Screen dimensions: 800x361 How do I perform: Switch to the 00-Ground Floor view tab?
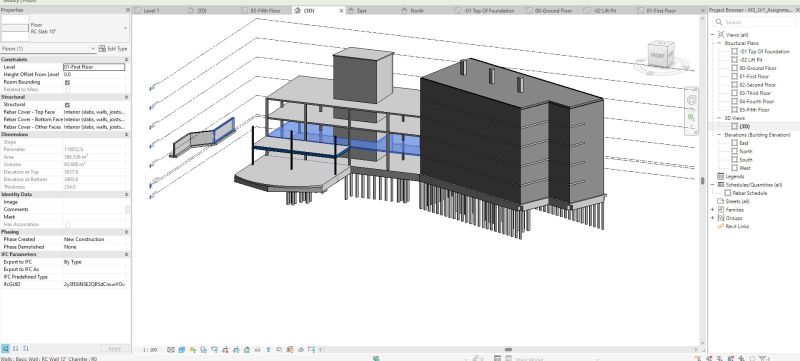pyautogui.click(x=553, y=11)
